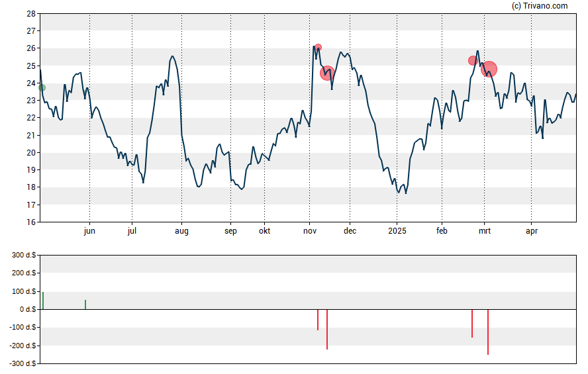588x374 pixels.
Task: Click the '2025' axis label
Action: pos(397,231)
